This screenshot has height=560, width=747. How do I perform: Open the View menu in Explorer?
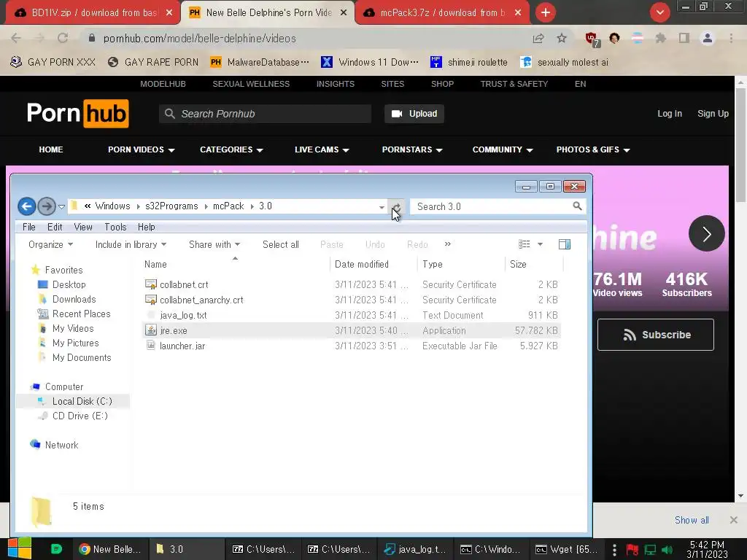(x=83, y=227)
